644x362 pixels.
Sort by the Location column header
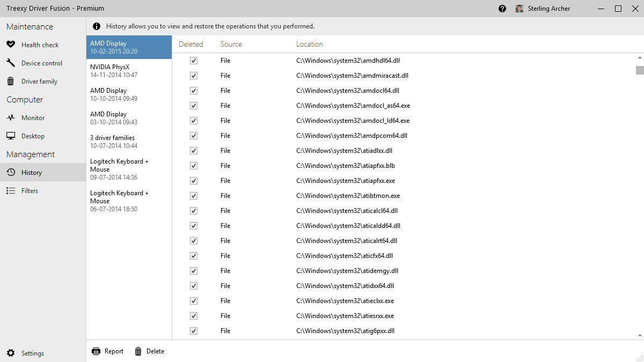pyautogui.click(x=310, y=44)
